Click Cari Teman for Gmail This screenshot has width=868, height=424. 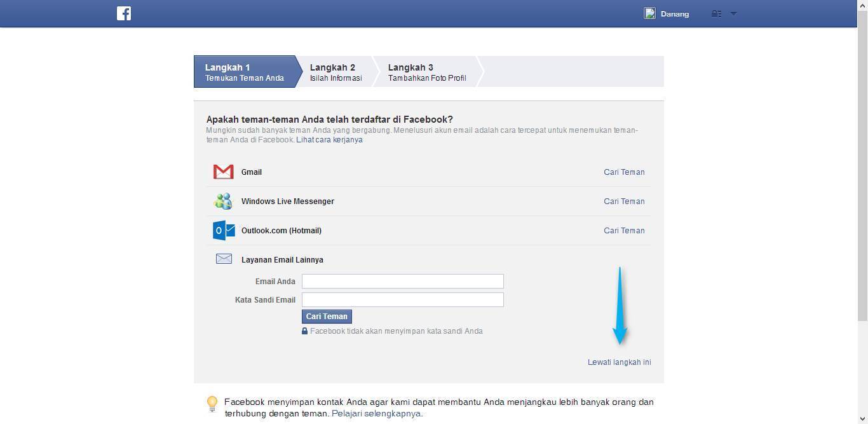click(x=624, y=172)
